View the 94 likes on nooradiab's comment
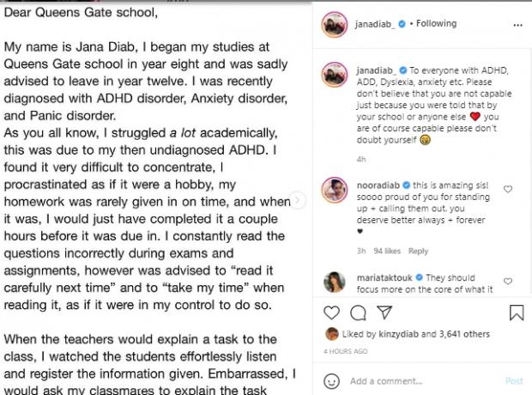The height and width of the screenshot is (395, 532). [x=387, y=252]
